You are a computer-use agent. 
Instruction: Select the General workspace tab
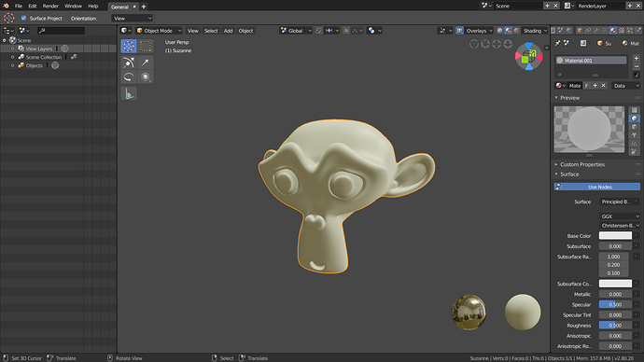119,7
